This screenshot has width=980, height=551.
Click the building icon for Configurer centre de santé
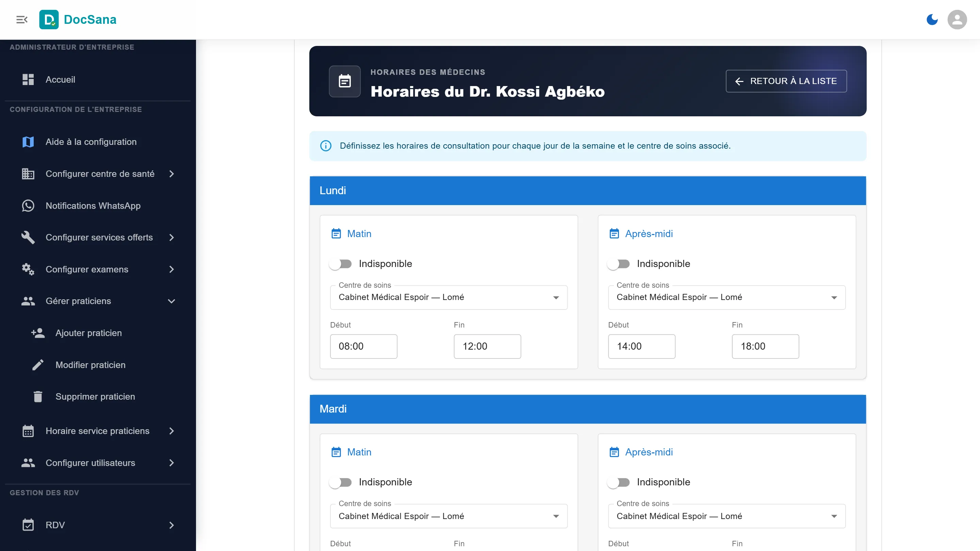[28, 174]
